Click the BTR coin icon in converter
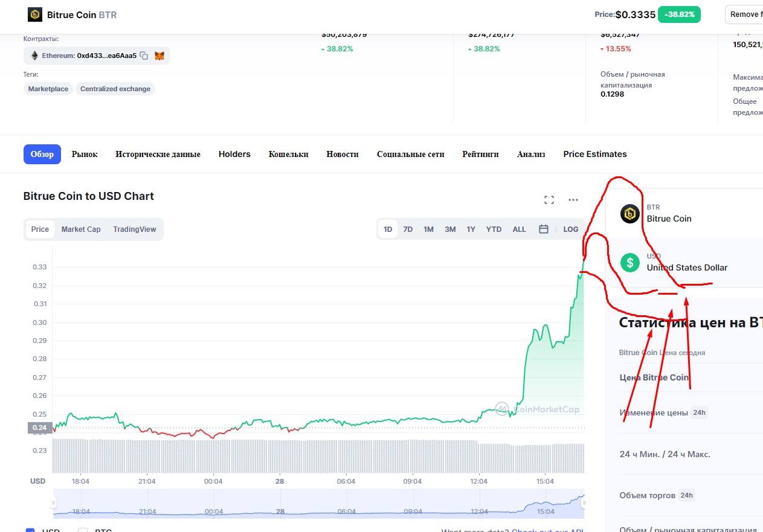 click(x=630, y=214)
